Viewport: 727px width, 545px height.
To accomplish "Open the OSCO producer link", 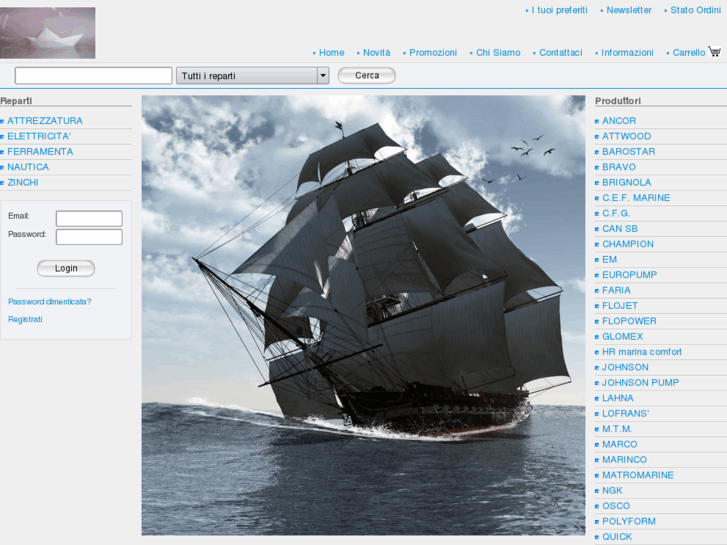I will [x=616, y=506].
